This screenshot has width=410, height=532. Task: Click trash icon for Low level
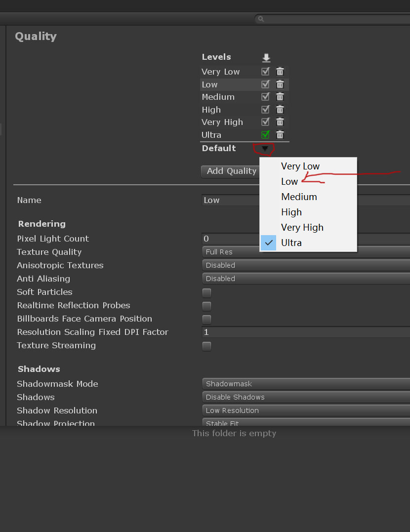coord(280,84)
